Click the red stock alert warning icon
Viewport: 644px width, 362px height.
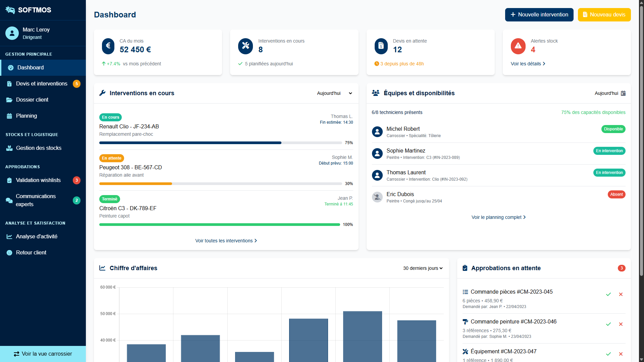point(518,46)
